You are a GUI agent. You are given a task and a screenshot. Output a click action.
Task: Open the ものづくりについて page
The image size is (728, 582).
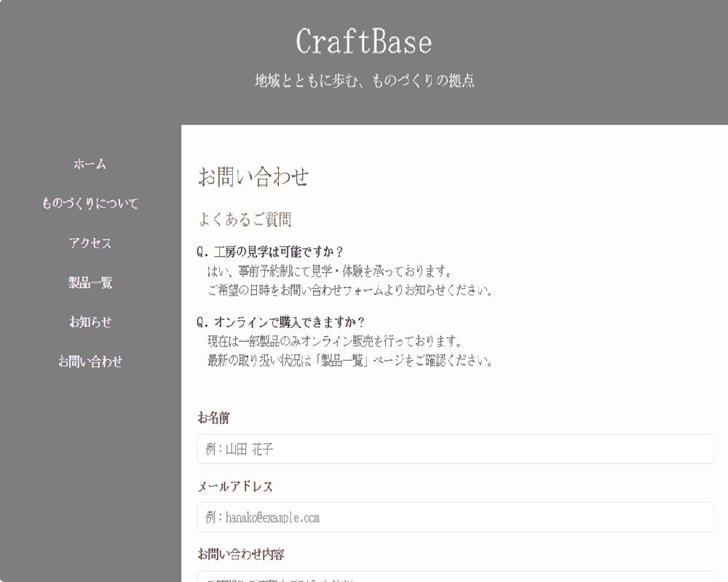[90, 204]
